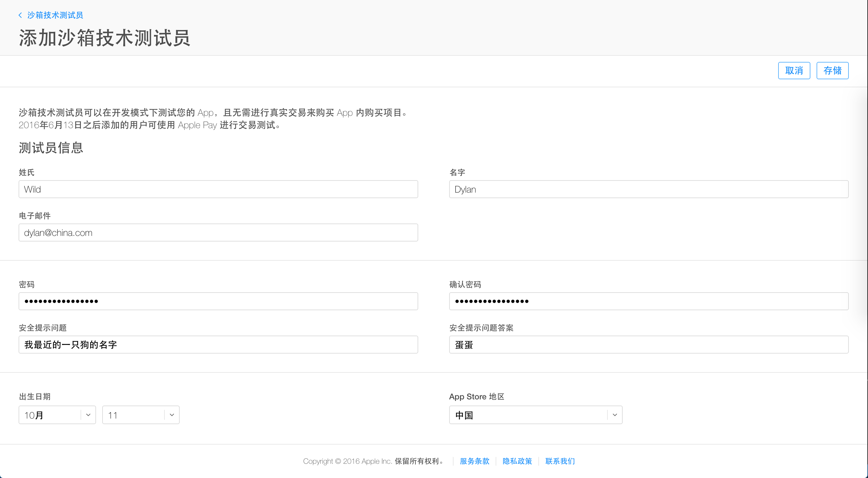Go back via 沙箱技术测试员 breadcrumb link
Image resolution: width=868 pixels, height=478 pixels.
(55, 15)
